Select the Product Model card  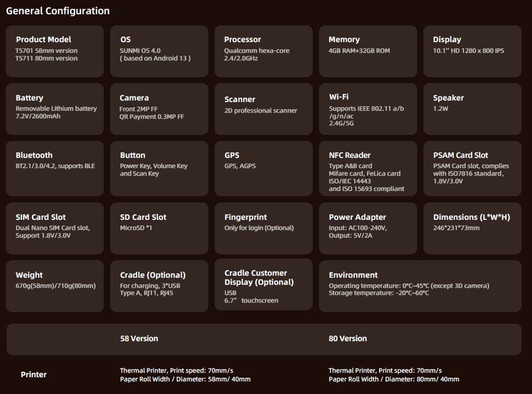[x=55, y=51]
